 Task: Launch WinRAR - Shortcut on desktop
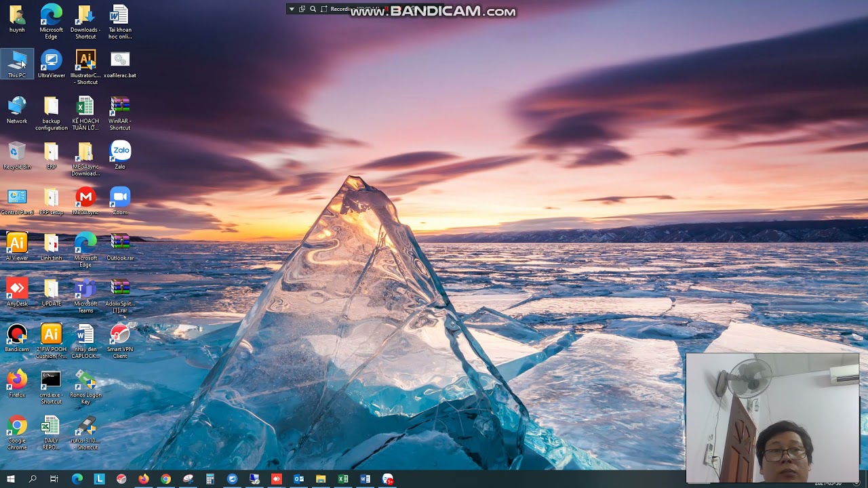120,113
